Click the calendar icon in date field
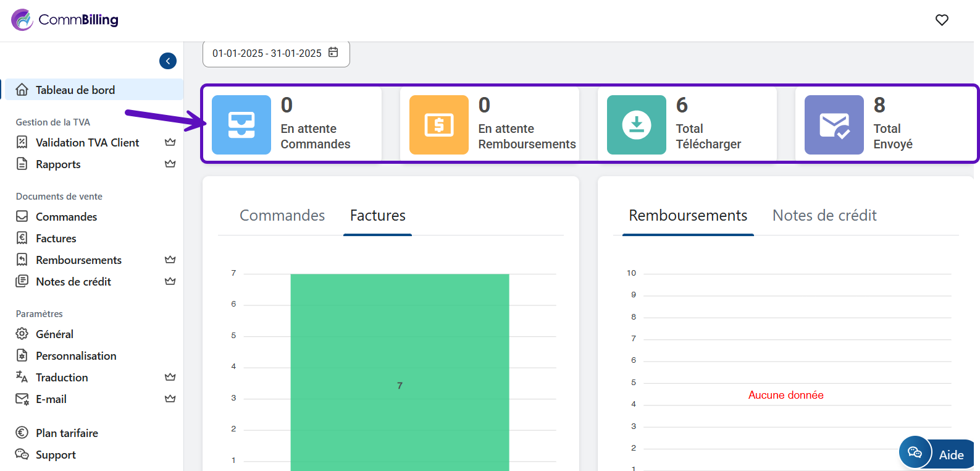The width and height of the screenshot is (980, 471). click(x=333, y=53)
